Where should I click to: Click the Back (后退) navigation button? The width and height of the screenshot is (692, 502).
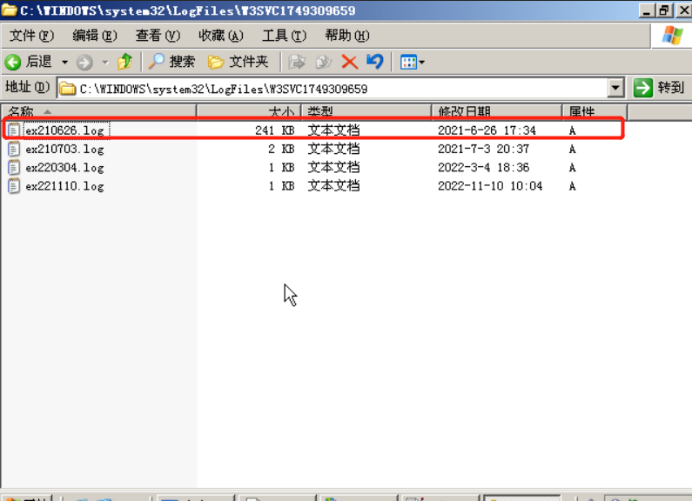[28, 62]
